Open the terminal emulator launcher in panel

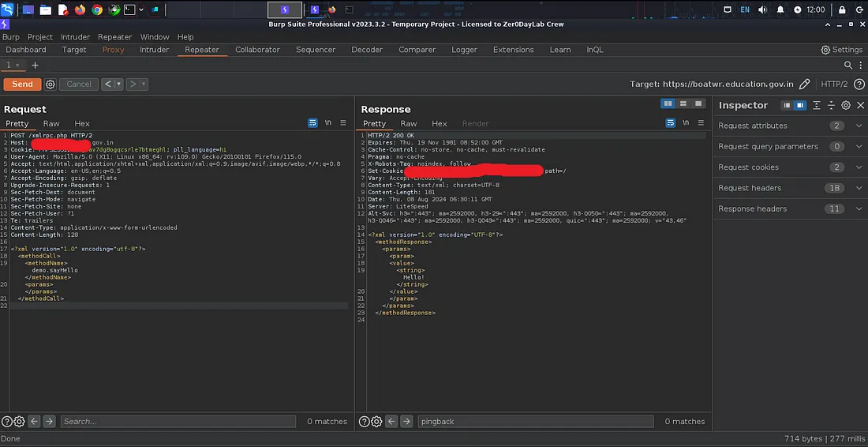pyautogui.click(x=129, y=9)
